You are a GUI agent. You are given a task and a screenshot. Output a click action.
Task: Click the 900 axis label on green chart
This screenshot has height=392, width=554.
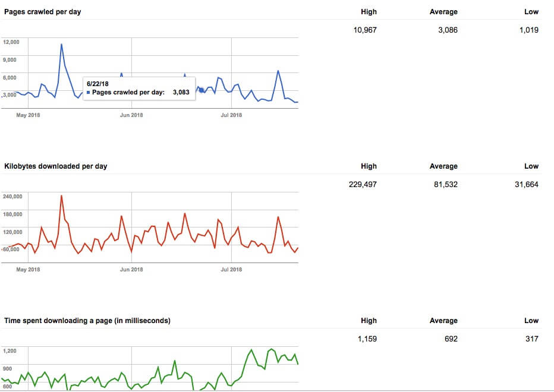point(7,368)
